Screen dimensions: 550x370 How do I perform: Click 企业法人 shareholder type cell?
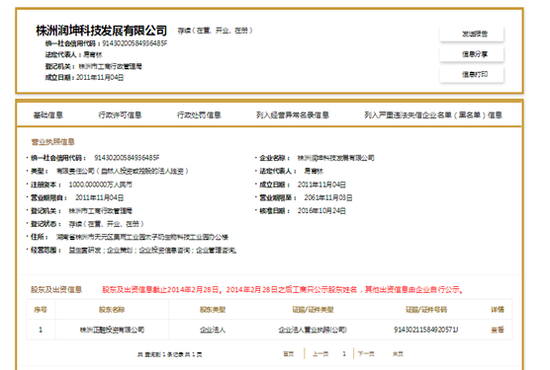tap(213, 330)
